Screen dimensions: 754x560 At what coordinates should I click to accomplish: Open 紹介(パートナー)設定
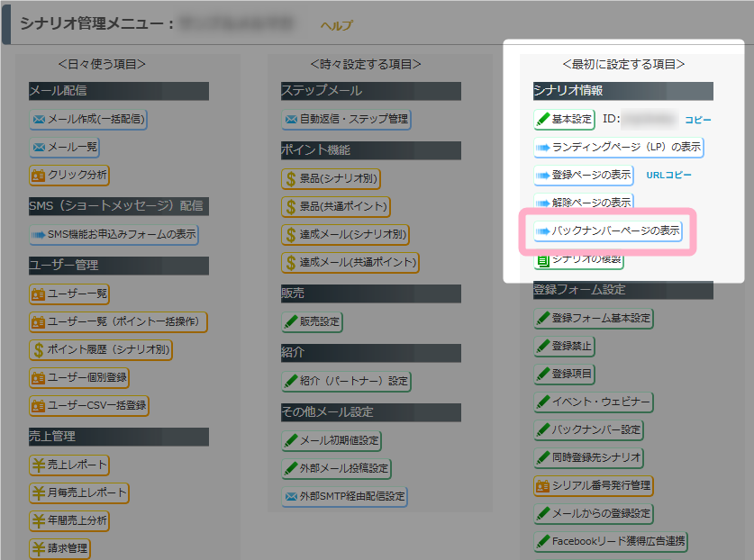point(346,381)
